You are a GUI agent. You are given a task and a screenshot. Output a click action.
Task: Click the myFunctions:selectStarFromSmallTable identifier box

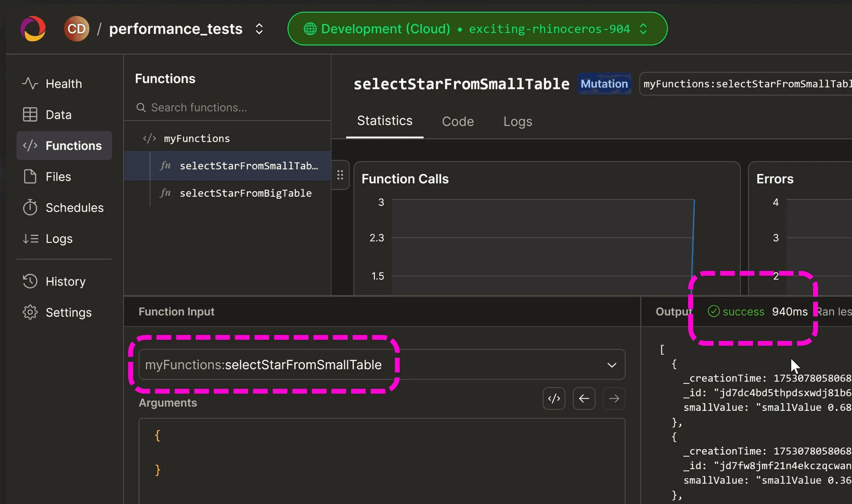(745, 84)
